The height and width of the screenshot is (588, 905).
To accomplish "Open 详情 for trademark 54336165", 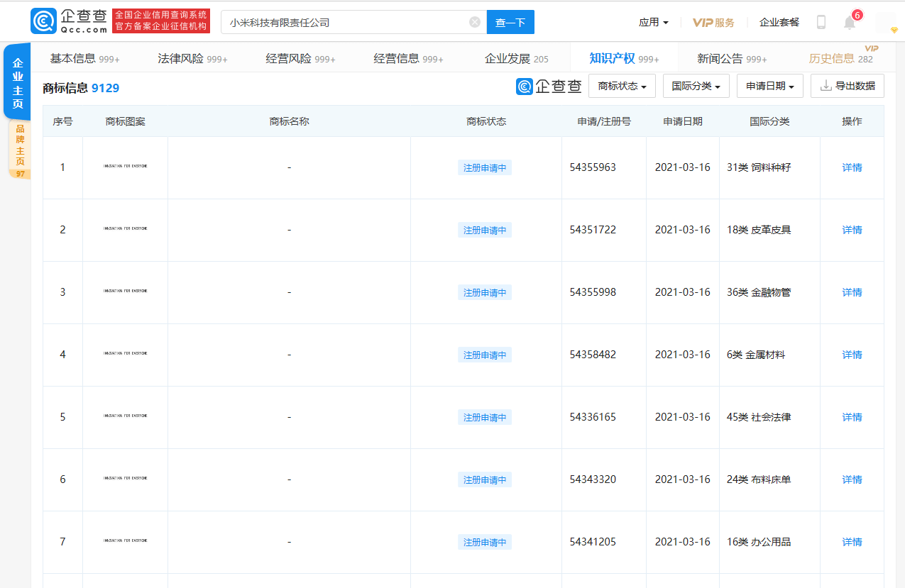I will pos(852,417).
